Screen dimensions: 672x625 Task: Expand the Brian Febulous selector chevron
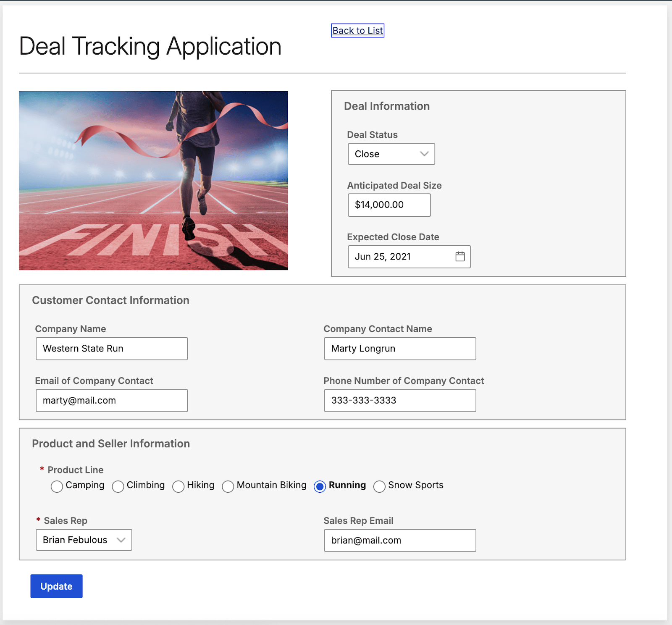121,540
